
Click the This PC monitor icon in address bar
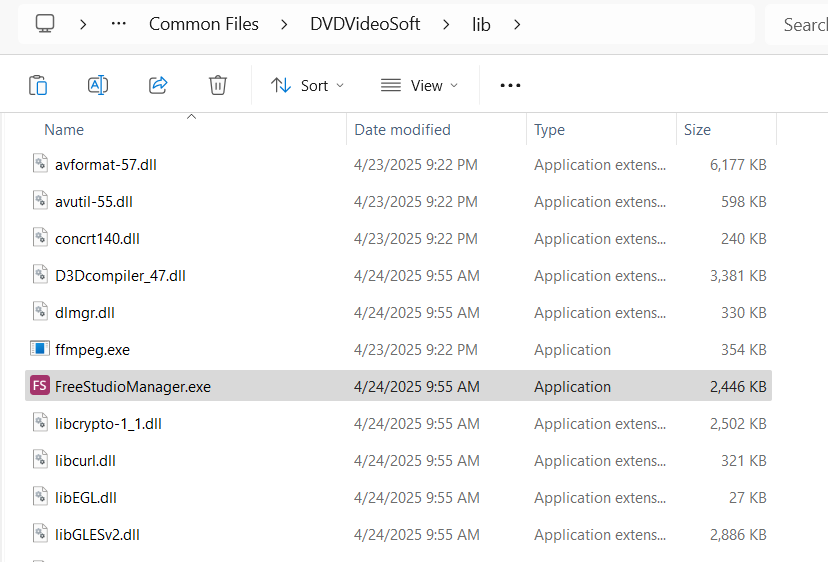[45, 24]
